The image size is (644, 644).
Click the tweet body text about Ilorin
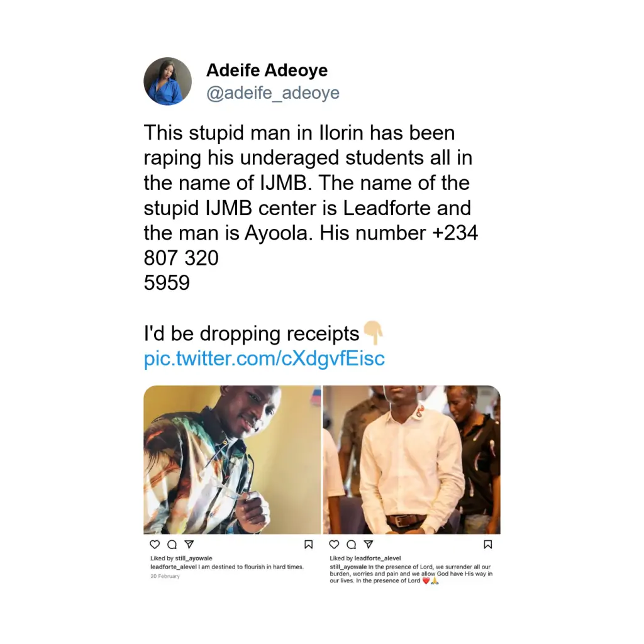(x=308, y=208)
